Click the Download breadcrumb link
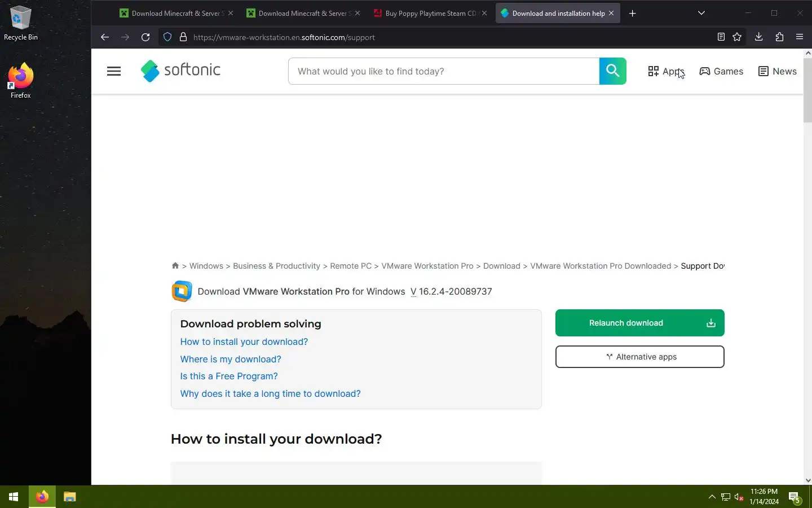 [502, 266]
